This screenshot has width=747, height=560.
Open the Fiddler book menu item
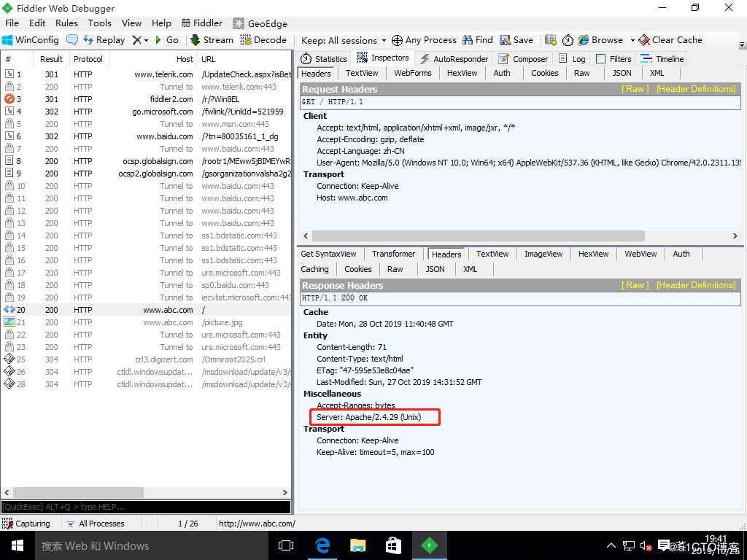pyautogui.click(x=202, y=23)
